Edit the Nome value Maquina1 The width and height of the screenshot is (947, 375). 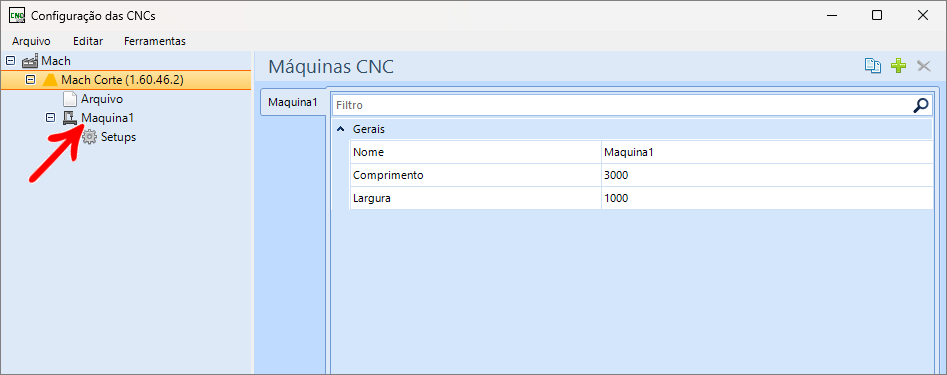pyautogui.click(x=768, y=152)
